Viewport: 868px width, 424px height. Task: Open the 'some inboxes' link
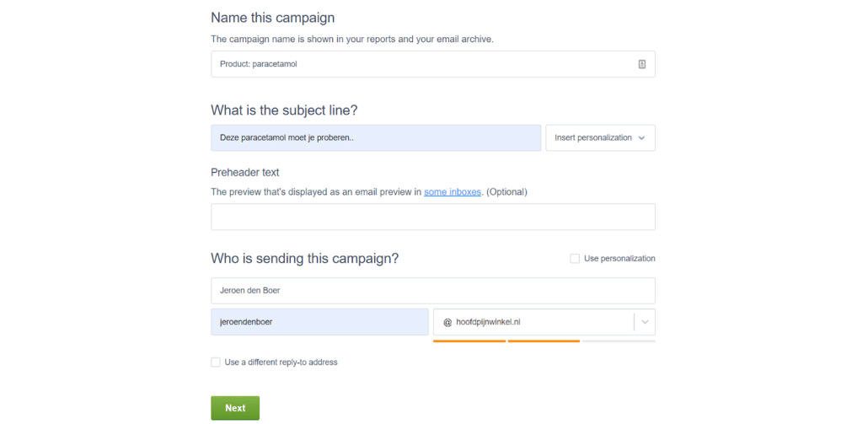pyautogui.click(x=453, y=192)
